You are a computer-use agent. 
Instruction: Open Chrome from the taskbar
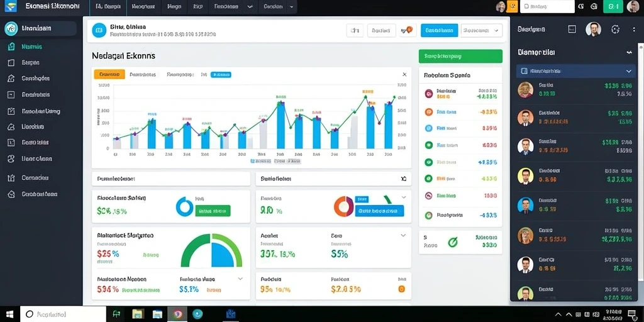click(x=177, y=314)
